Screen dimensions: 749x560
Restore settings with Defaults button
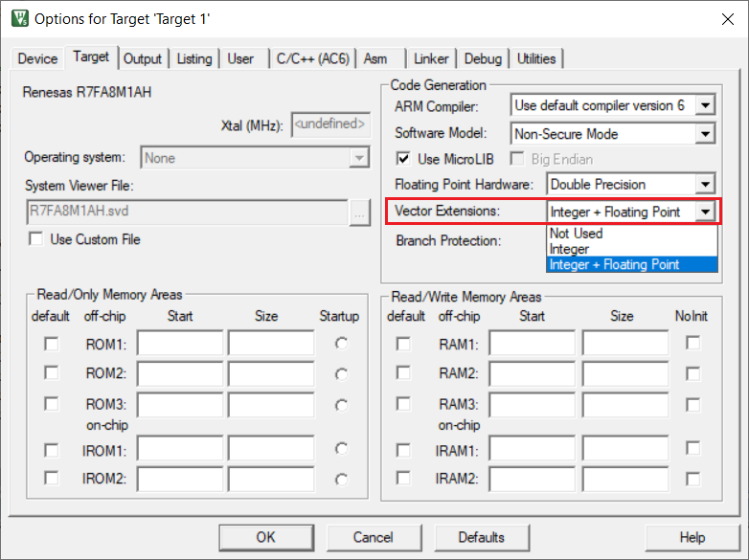coord(482,537)
